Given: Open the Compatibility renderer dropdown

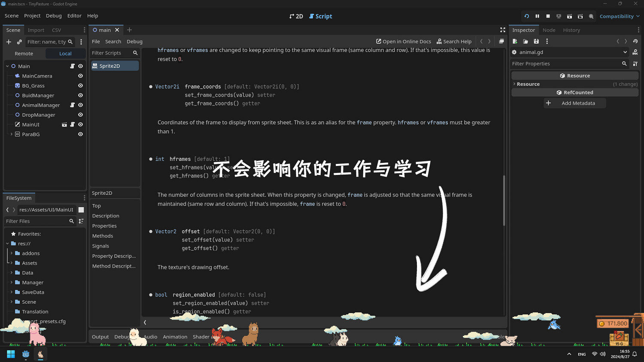Looking at the screenshot, I should [620, 16].
